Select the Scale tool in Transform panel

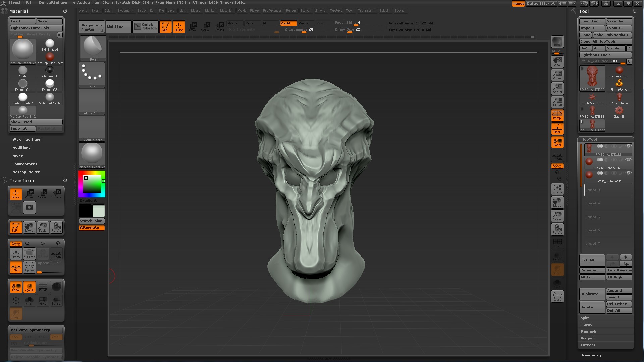coord(43,194)
